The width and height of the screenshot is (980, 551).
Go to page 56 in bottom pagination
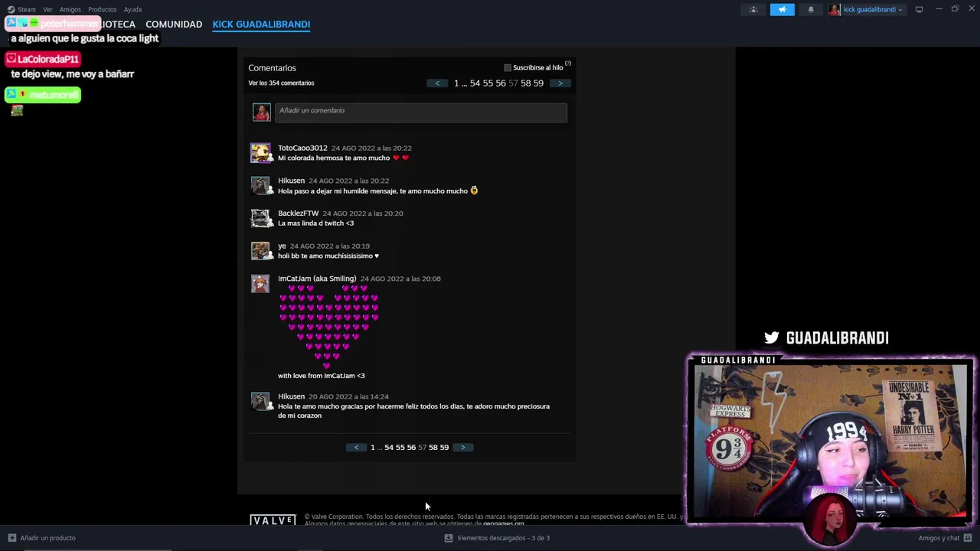coord(411,447)
